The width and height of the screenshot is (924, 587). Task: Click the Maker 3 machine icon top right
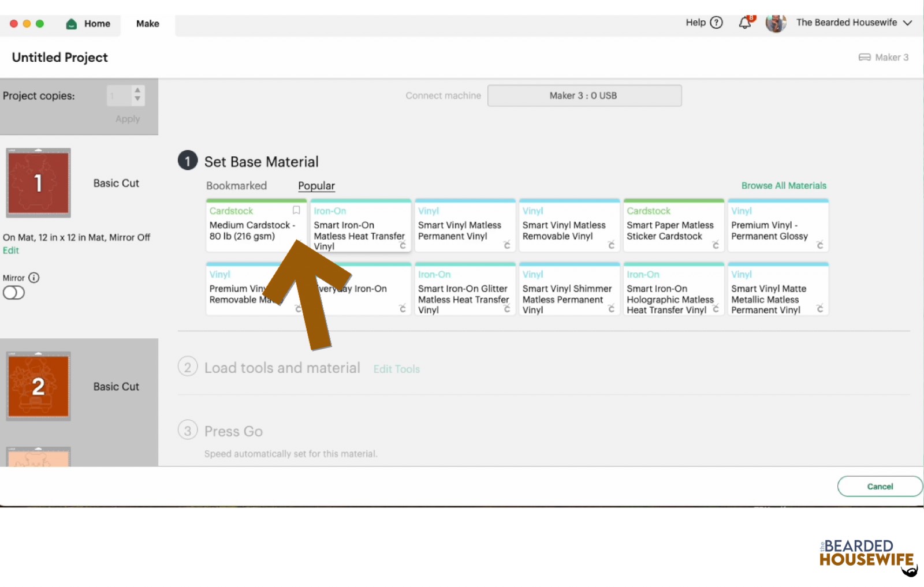pos(865,57)
